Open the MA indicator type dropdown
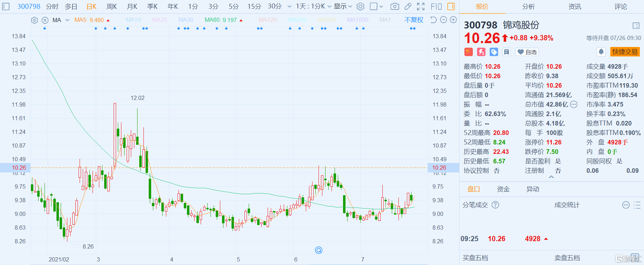The height and width of the screenshot is (265, 644). pyautogui.click(x=61, y=20)
